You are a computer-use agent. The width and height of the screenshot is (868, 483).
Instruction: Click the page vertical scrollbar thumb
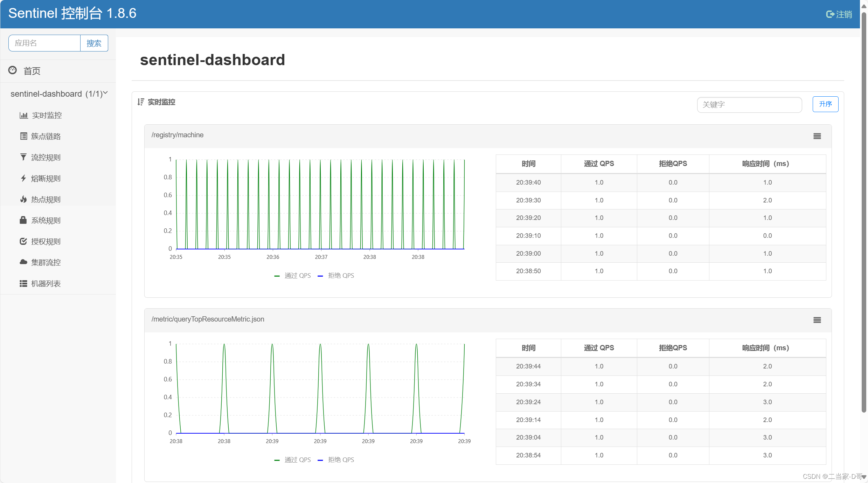coord(864,213)
